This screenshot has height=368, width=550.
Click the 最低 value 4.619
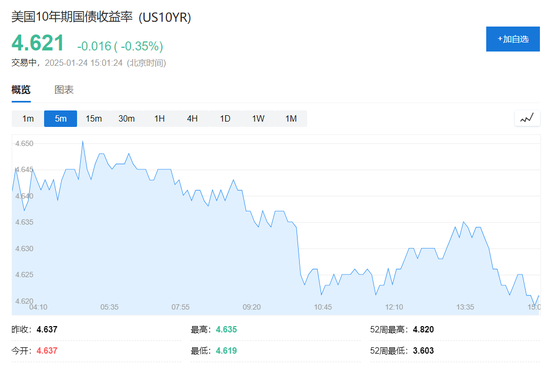pos(226,350)
